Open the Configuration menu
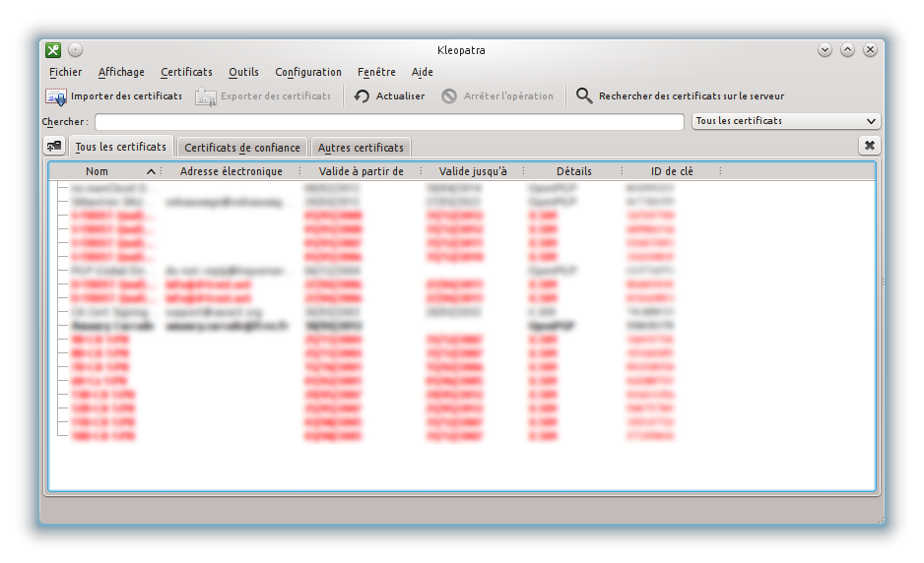This screenshot has height=563, width=924. [308, 72]
